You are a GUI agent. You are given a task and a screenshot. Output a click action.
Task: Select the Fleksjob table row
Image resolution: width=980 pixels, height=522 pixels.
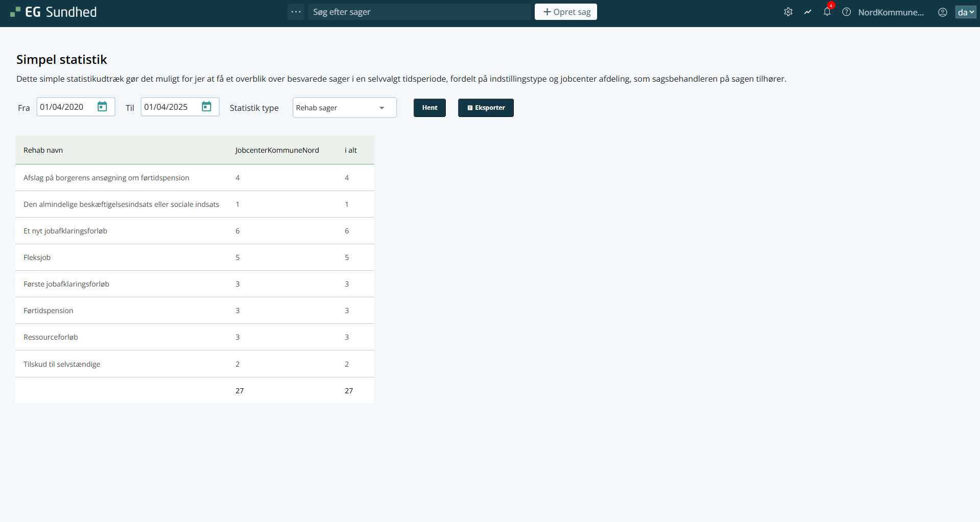tap(194, 257)
